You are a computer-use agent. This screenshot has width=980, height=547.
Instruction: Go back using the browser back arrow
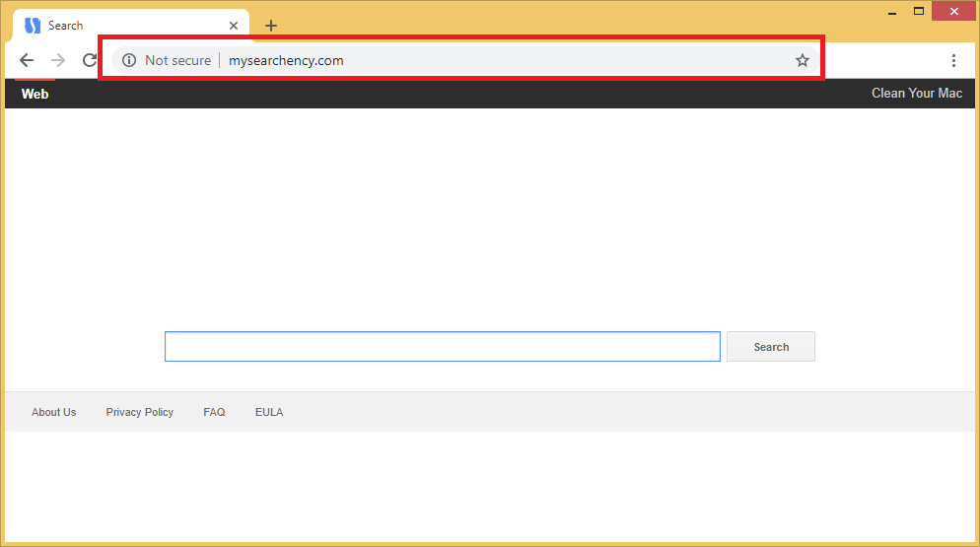(x=27, y=60)
